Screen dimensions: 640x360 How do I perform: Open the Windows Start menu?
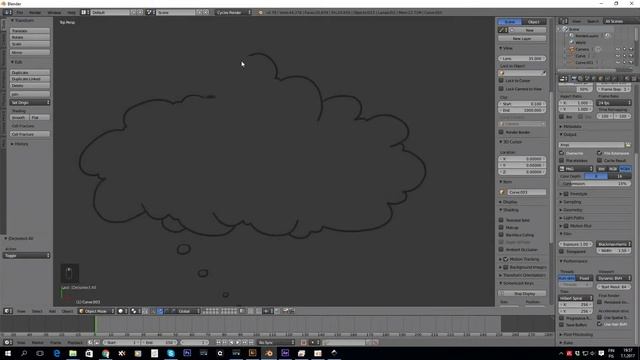(x=8, y=353)
